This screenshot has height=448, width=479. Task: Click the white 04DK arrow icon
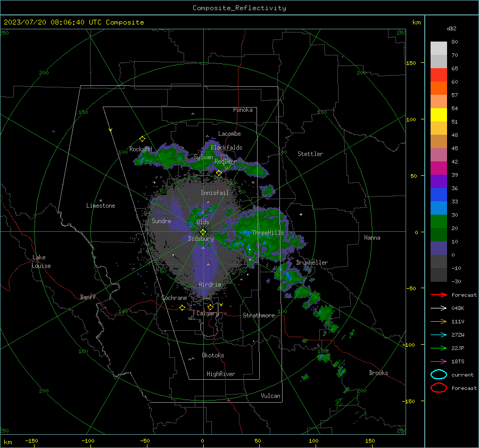point(439,308)
